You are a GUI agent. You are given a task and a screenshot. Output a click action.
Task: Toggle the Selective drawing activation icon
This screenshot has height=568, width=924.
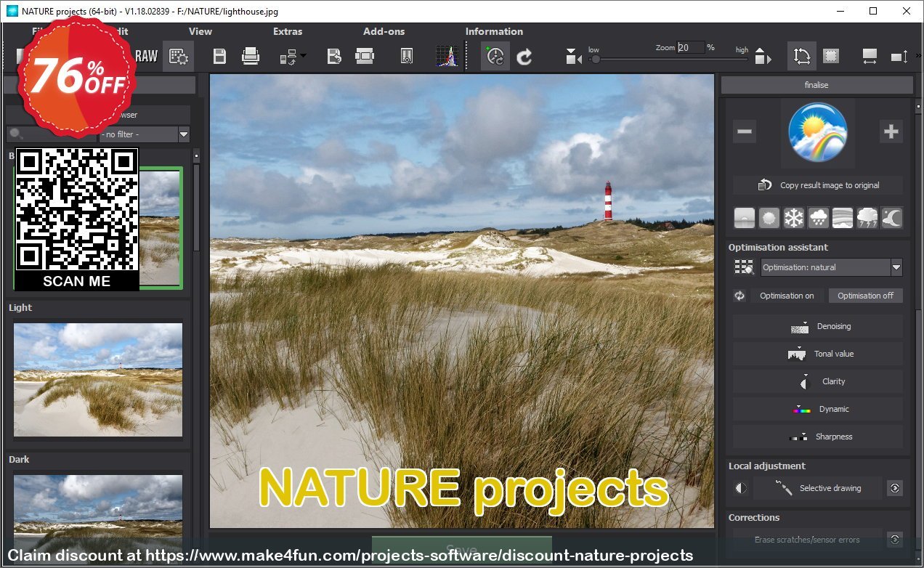(895, 488)
